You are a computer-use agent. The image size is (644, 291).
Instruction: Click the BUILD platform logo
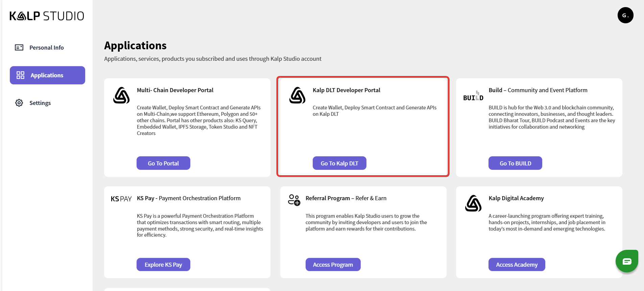click(x=473, y=96)
